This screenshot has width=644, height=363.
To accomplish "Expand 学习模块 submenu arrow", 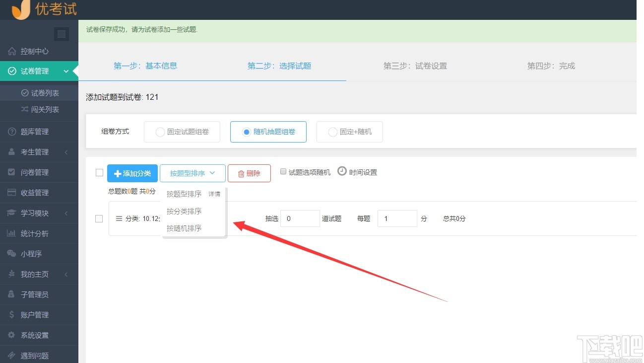I will 66,213.
